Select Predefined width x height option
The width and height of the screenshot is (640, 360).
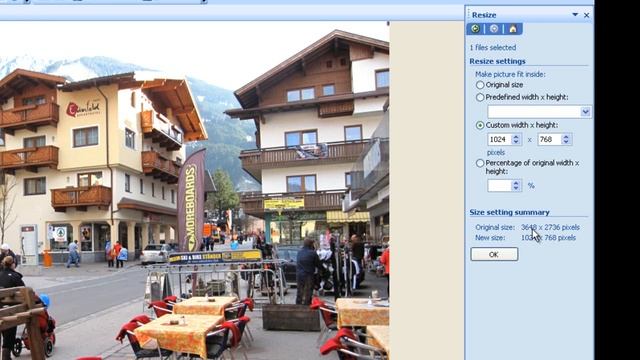click(480, 97)
